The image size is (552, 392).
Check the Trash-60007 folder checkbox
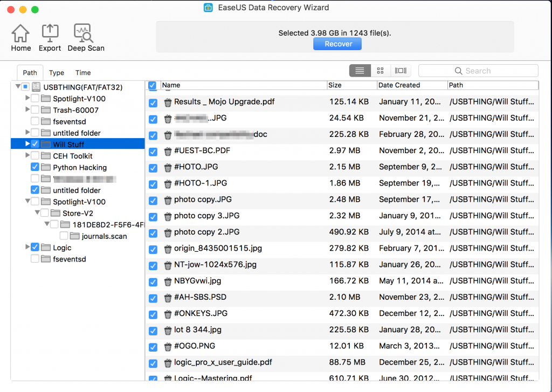click(x=35, y=109)
